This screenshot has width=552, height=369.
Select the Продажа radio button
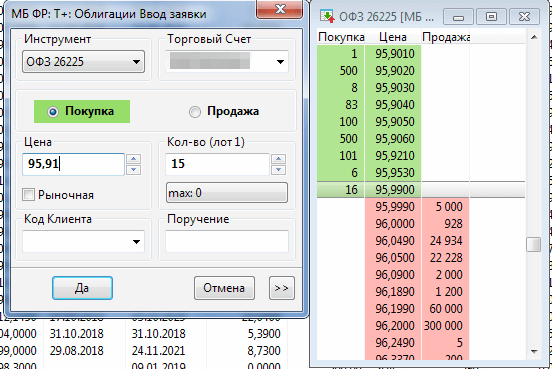coord(195,112)
